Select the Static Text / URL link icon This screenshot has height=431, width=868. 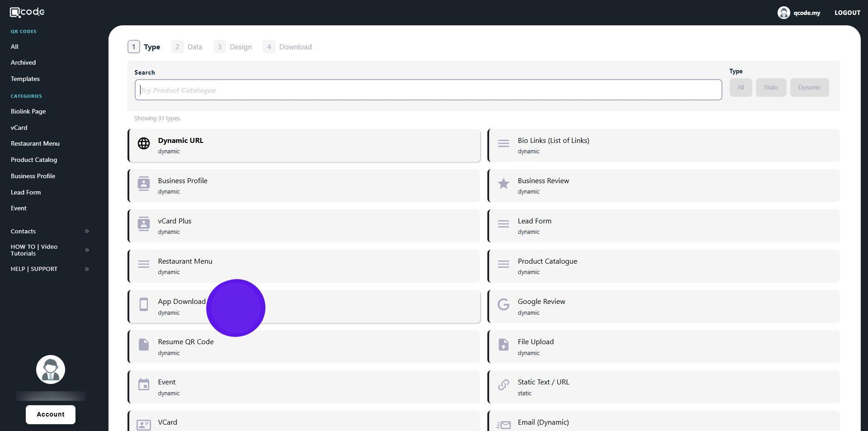(x=503, y=385)
